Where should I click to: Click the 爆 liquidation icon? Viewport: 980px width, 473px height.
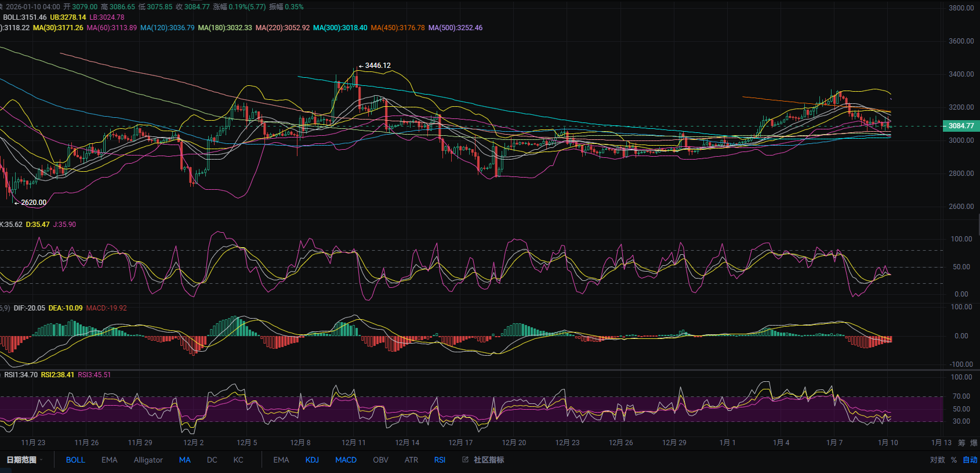tap(974, 443)
